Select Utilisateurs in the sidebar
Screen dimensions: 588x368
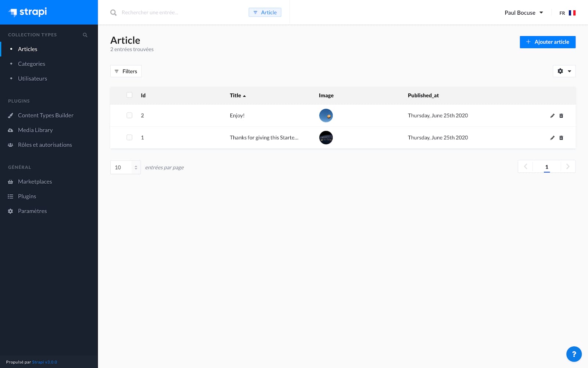click(x=32, y=78)
